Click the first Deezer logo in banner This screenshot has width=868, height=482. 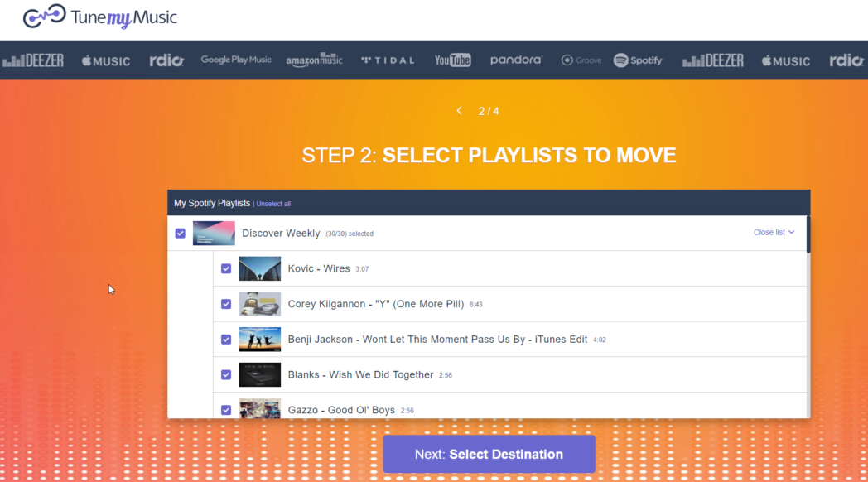tap(33, 60)
